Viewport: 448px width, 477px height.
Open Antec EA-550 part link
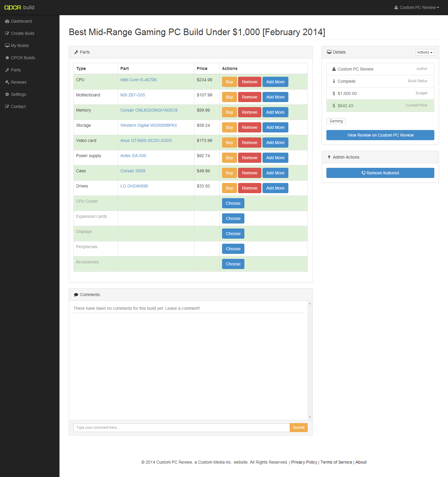(x=133, y=156)
